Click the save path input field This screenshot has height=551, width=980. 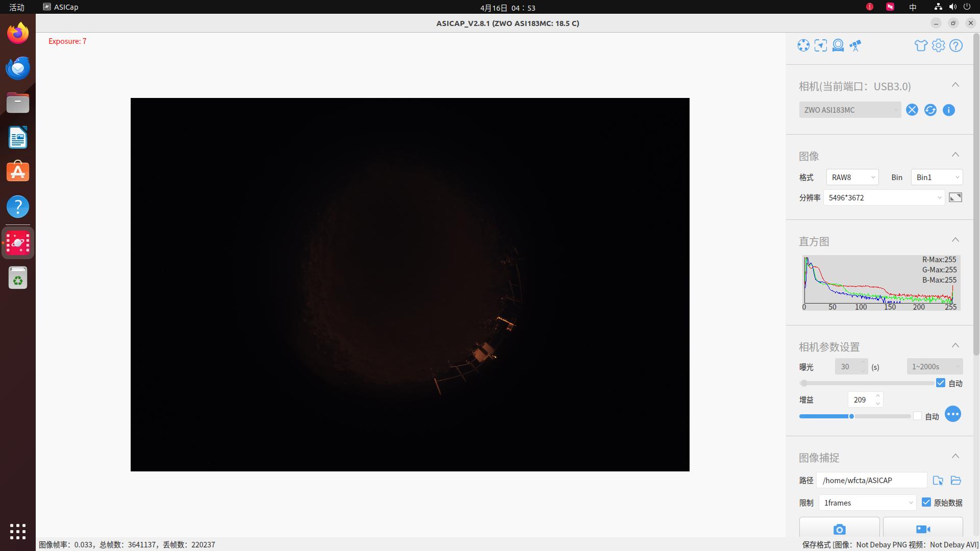(x=871, y=480)
